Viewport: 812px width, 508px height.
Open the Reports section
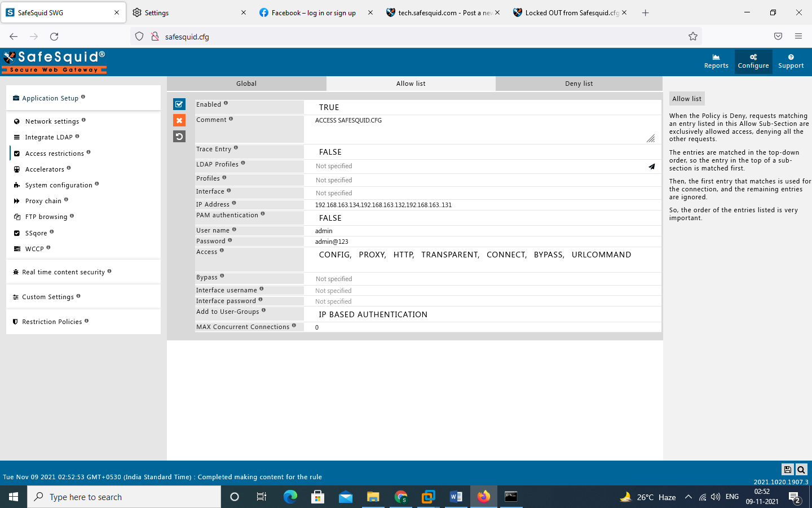(716, 62)
